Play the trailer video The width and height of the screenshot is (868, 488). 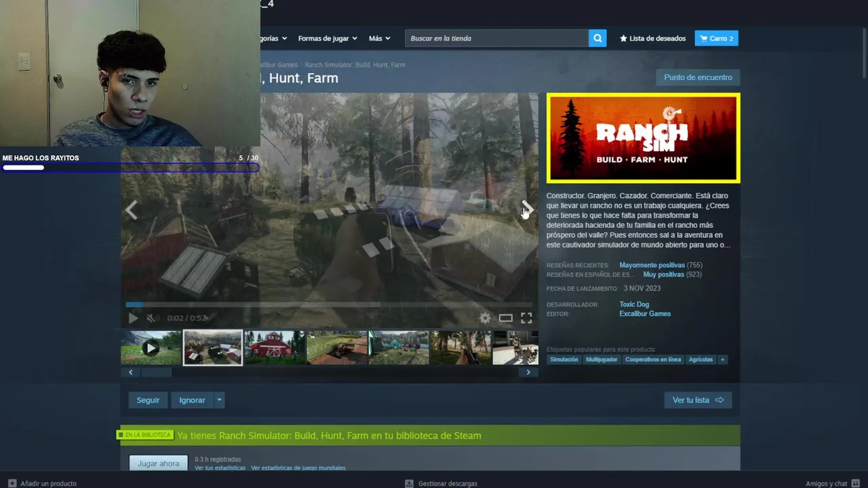(x=133, y=318)
